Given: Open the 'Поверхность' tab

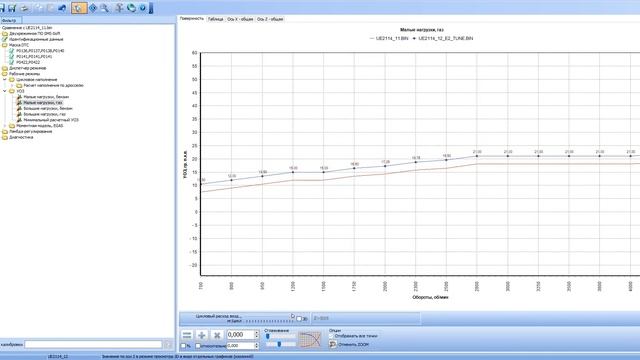Looking at the screenshot, I should click(x=192, y=19).
